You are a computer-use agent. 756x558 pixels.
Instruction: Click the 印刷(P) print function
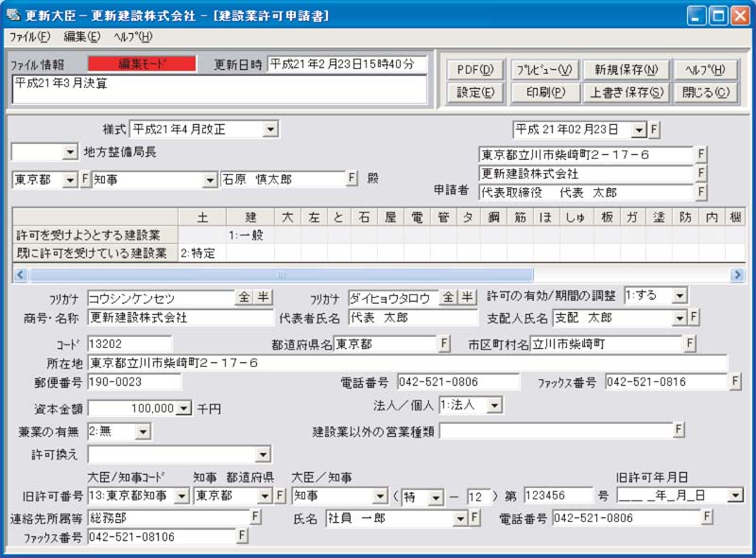point(545,93)
